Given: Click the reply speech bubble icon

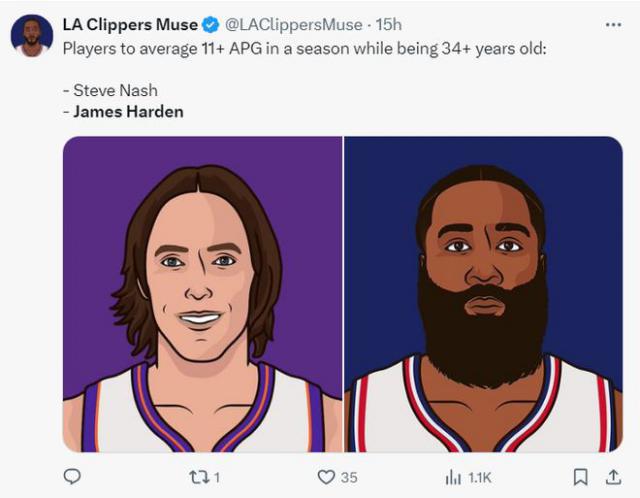Looking at the screenshot, I should [x=72, y=477].
